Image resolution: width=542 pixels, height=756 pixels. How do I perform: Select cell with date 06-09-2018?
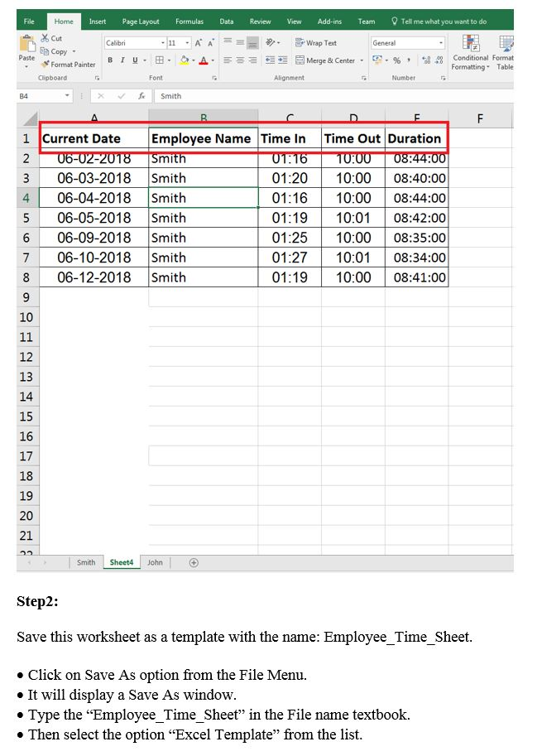coord(94,238)
